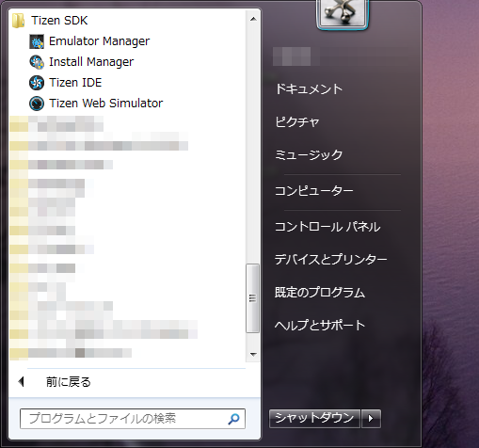The width and height of the screenshot is (479, 448).
Task: Click 前に戻る to go back
Action: coord(69,382)
